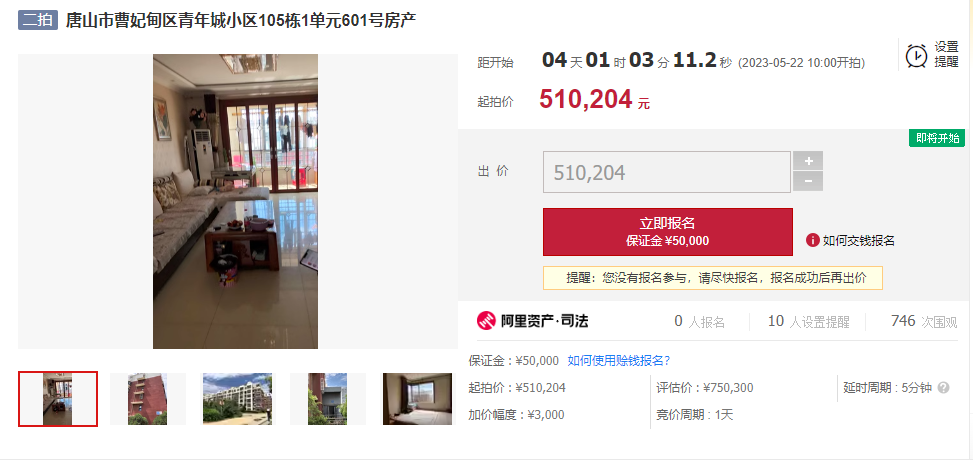The height and width of the screenshot is (462, 973).
Task: Click the 阿里资产·司法 logo
Action: pyautogui.click(x=532, y=321)
